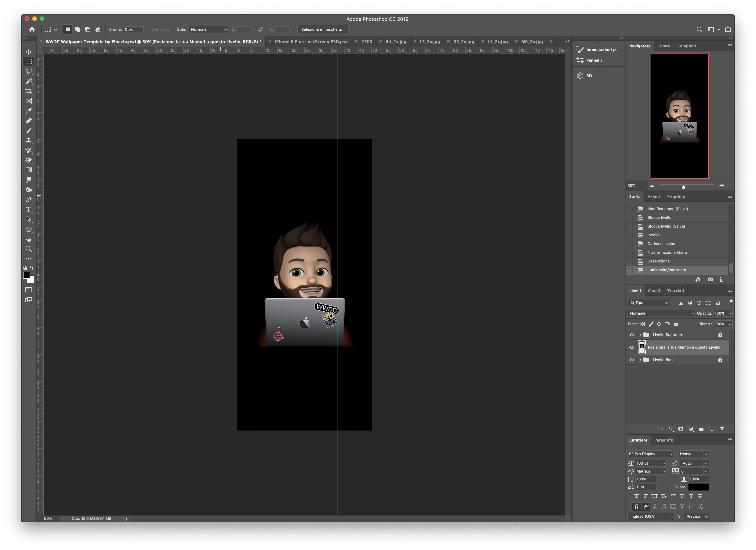Select the Move tool
756x550 pixels.
tap(29, 52)
